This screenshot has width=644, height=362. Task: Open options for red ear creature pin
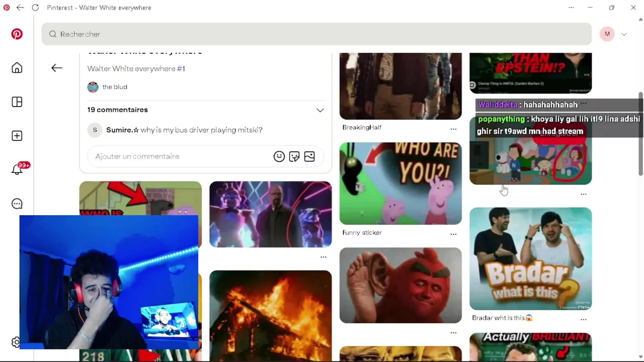coord(453,332)
